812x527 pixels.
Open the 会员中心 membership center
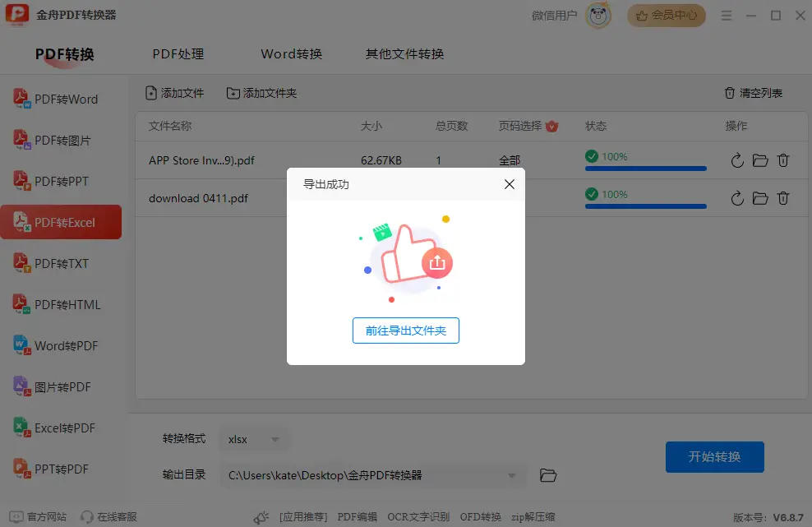point(666,15)
